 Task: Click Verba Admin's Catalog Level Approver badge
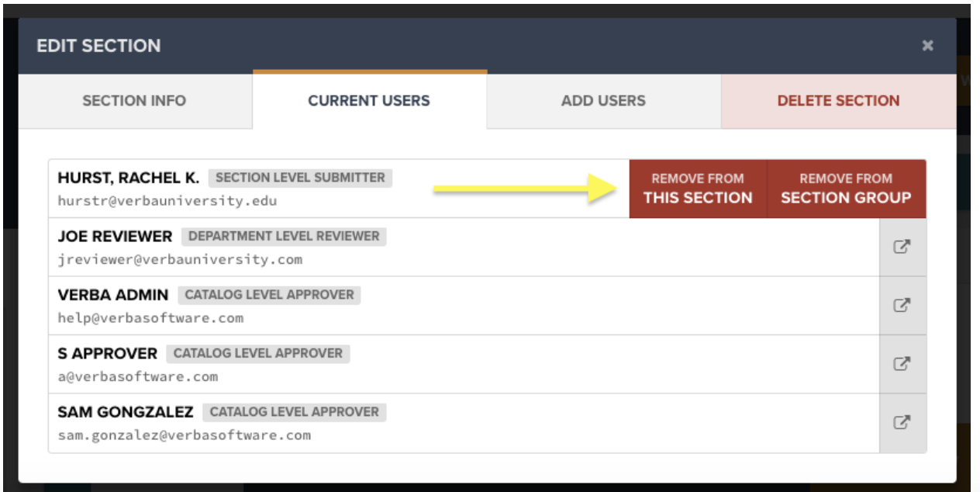(269, 295)
